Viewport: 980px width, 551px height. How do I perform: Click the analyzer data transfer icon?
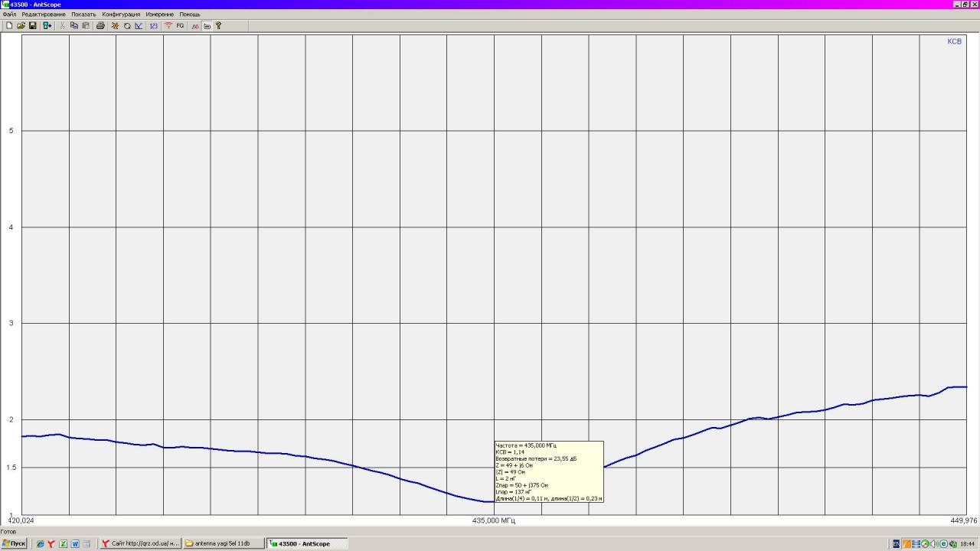tap(47, 25)
